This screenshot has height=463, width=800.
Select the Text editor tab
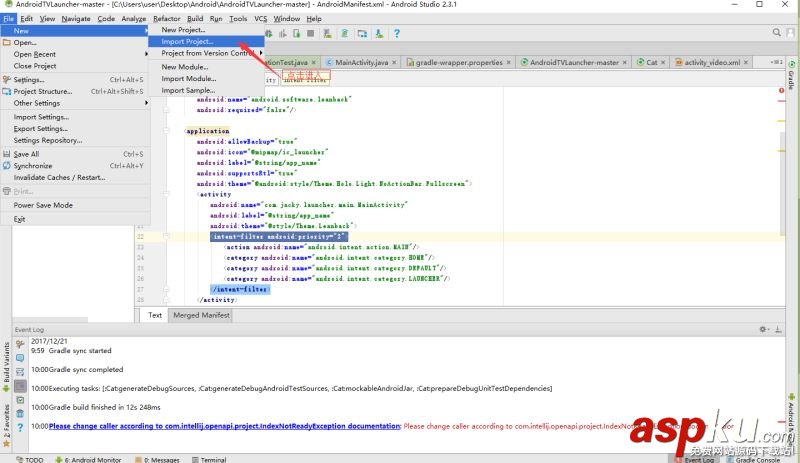click(155, 315)
